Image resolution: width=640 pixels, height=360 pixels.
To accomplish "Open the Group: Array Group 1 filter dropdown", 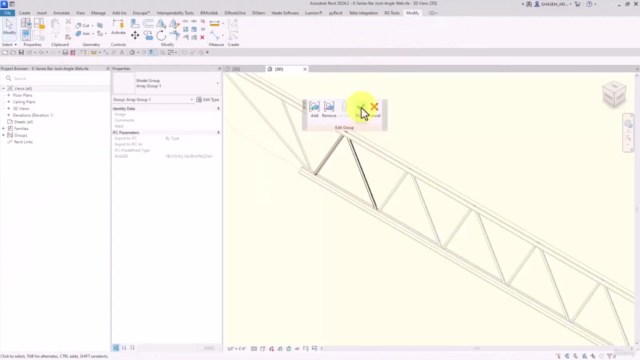I will tap(191, 100).
